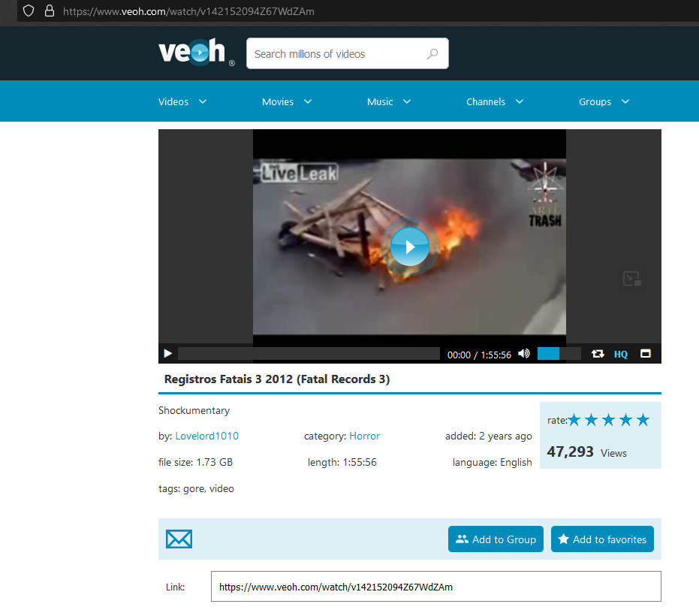
Task: Rate video two stars
Action: click(591, 420)
